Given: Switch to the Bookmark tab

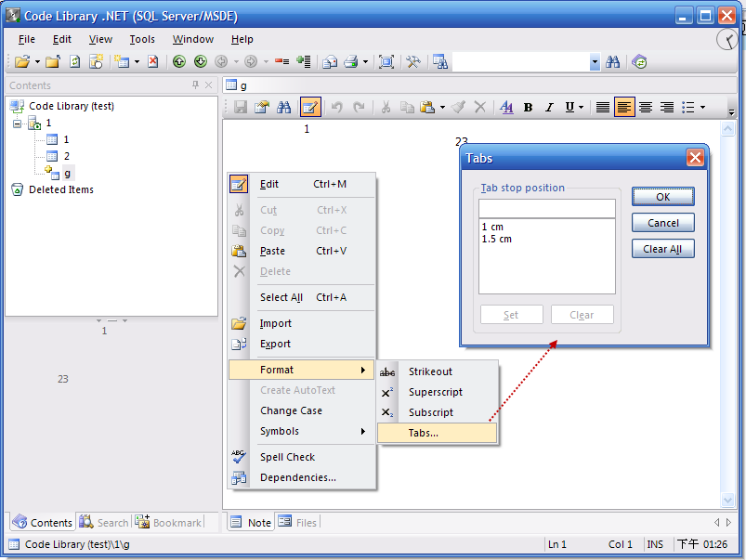Looking at the screenshot, I should [x=168, y=523].
